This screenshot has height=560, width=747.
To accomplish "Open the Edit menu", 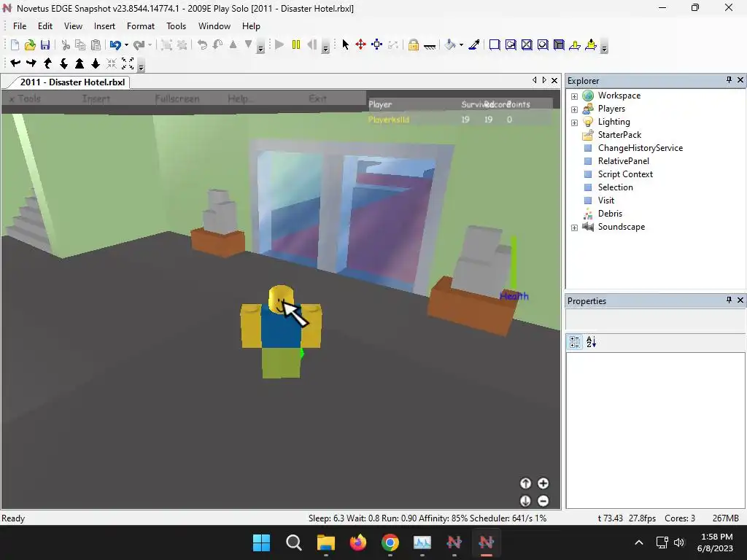I will (45, 26).
